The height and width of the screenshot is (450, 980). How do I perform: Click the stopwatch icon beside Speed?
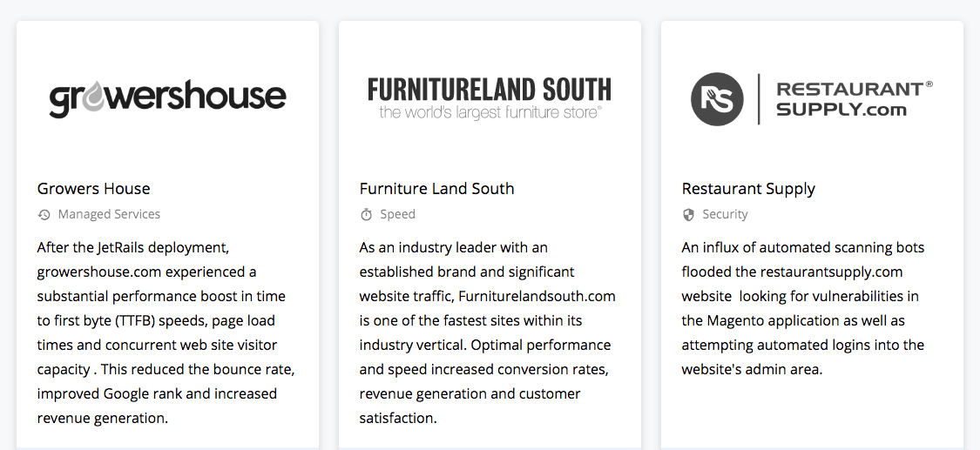click(x=366, y=215)
